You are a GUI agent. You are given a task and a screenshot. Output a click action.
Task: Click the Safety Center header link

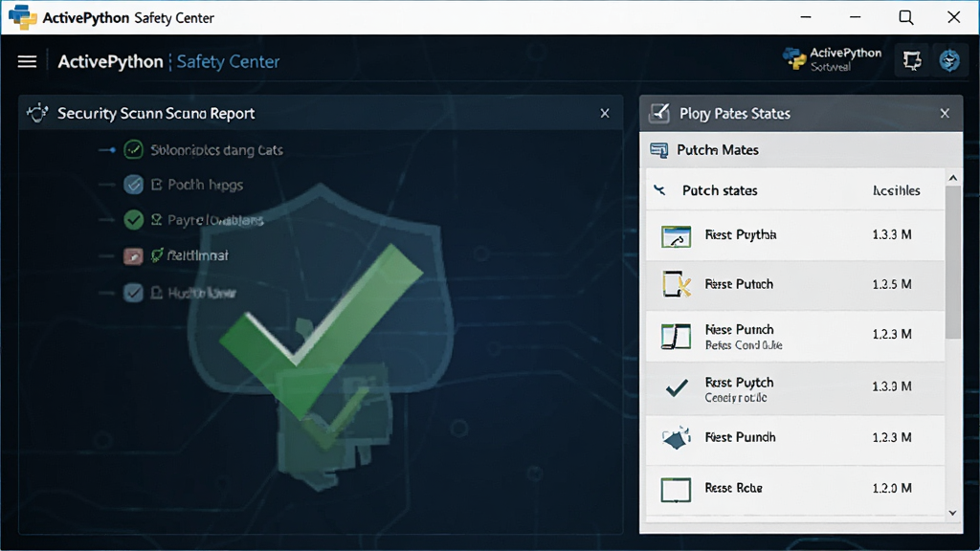coord(228,61)
